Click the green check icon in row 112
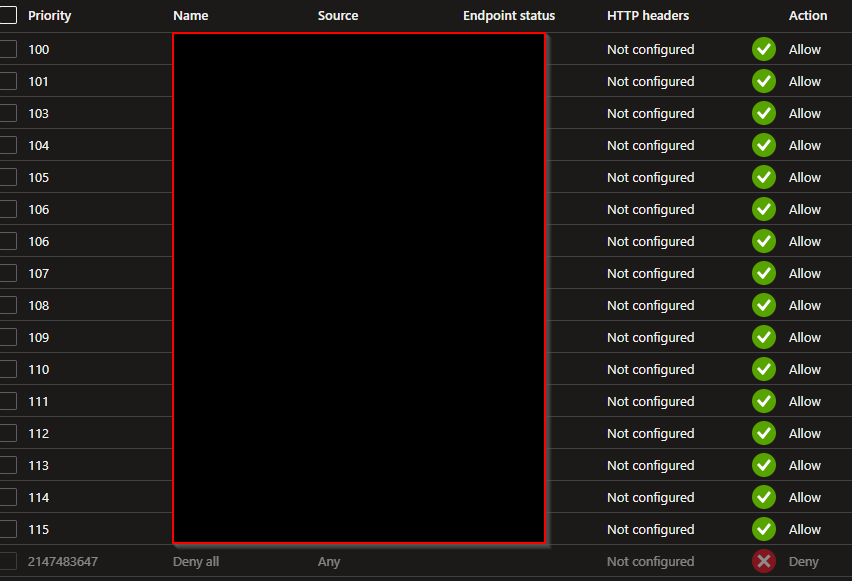The width and height of the screenshot is (852, 581). tap(763, 434)
